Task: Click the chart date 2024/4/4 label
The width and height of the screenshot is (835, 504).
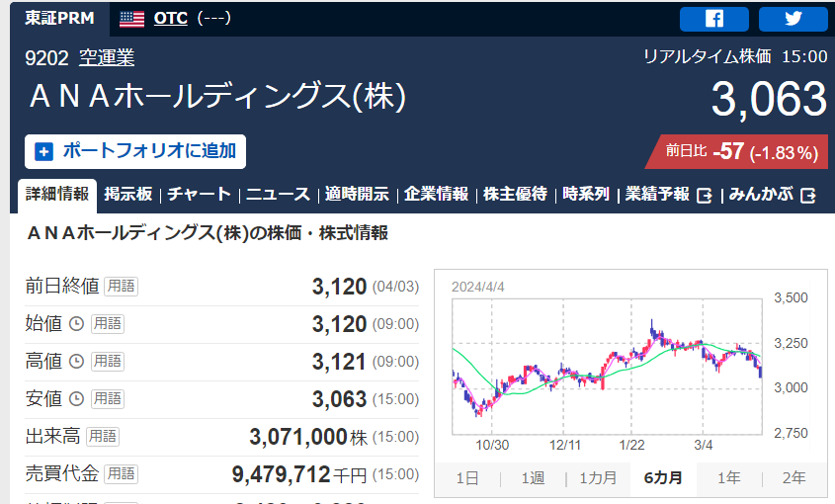Action: 477,287
